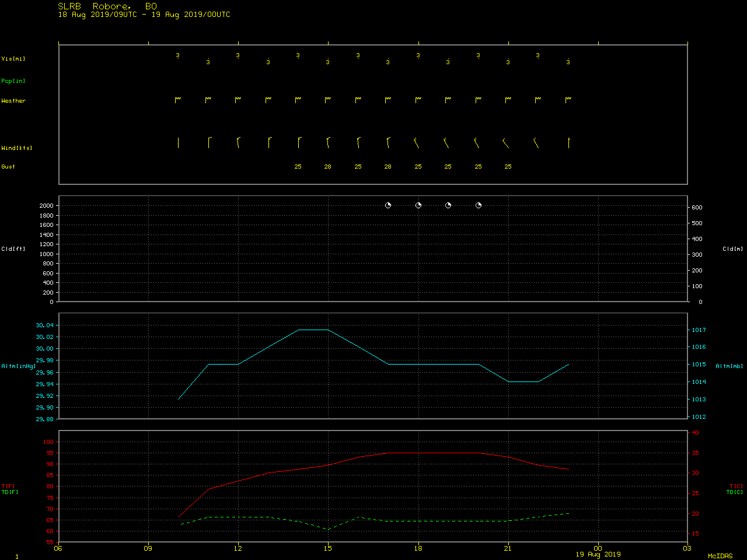Select the first gust value 25
The image size is (747, 560).
point(298,167)
